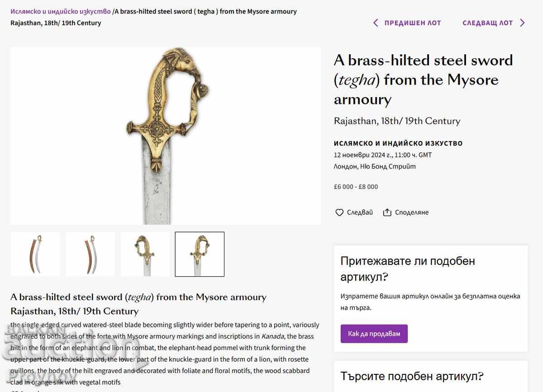This screenshot has width=543, height=392.
Task: Click the right chevron for next lot
Action: pyautogui.click(x=522, y=23)
